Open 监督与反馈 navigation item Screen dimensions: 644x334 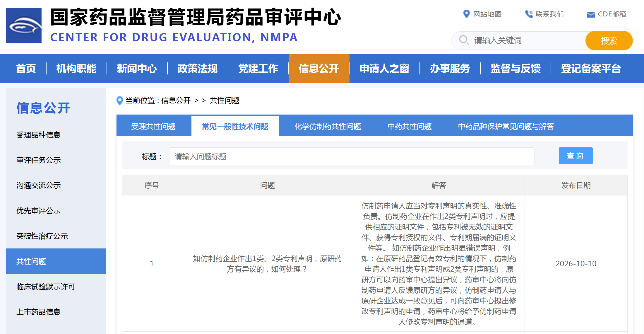tap(515, 69)
